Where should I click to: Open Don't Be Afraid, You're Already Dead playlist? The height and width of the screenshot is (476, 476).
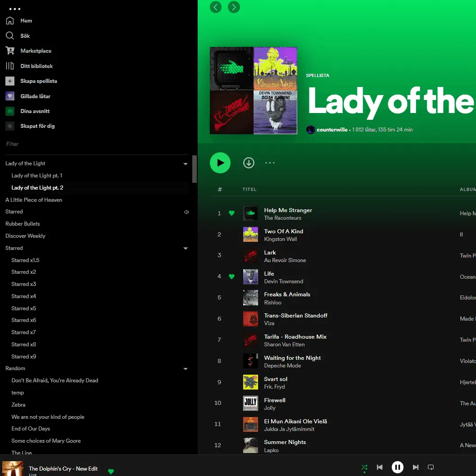point(54,381)
